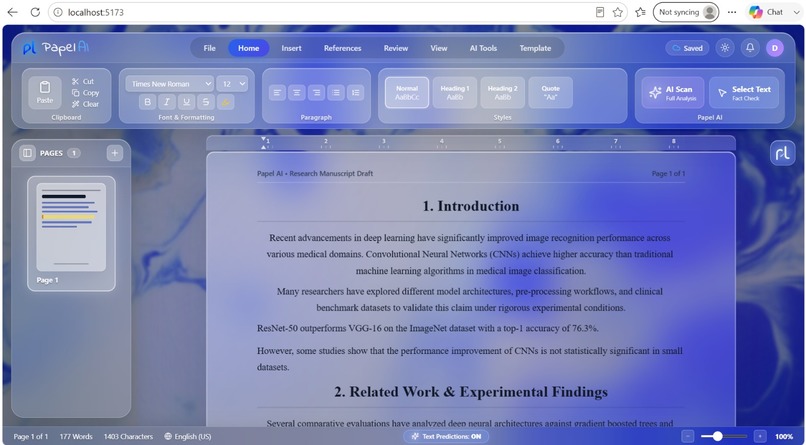This screenshot has height=445, width=806.
Task: Apply the Normal style
Action: 407,92
